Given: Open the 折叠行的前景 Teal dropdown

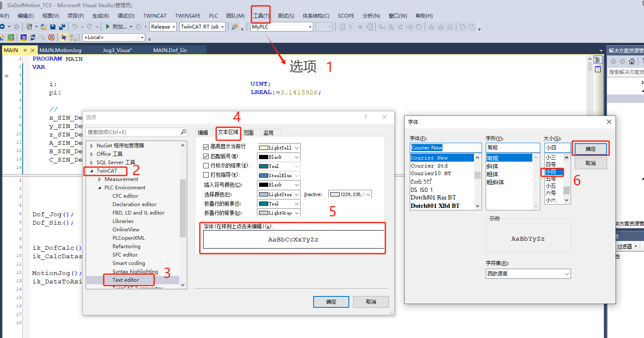Looking at the screenshot, I should click(x=279, y=204).
